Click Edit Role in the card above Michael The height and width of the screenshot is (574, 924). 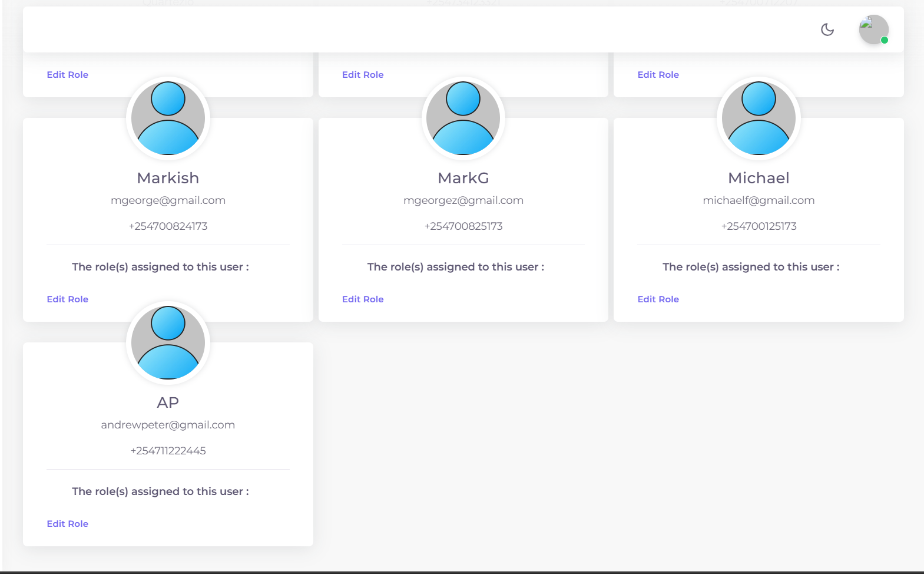point(658,75)
